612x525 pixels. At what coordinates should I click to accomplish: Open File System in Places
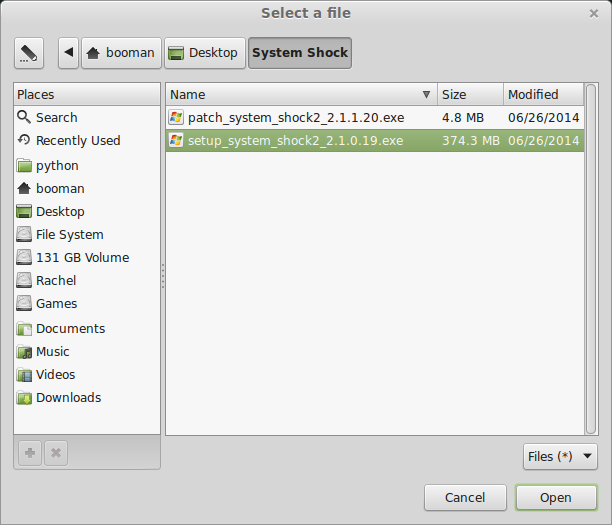pos(87,235)
